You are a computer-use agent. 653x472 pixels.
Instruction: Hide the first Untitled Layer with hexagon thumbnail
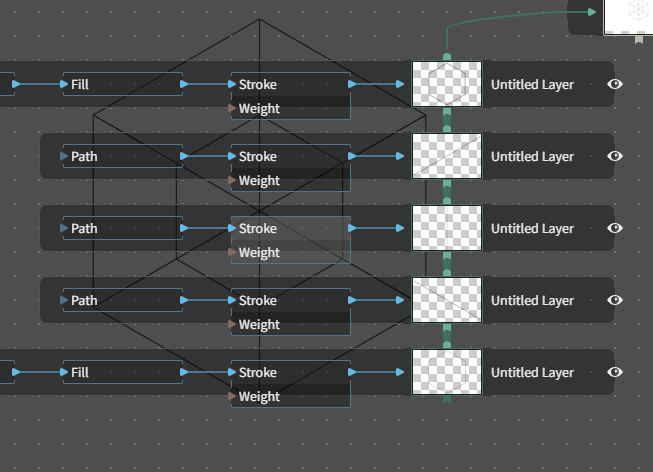pyautogui.click(x=615, y=84)
